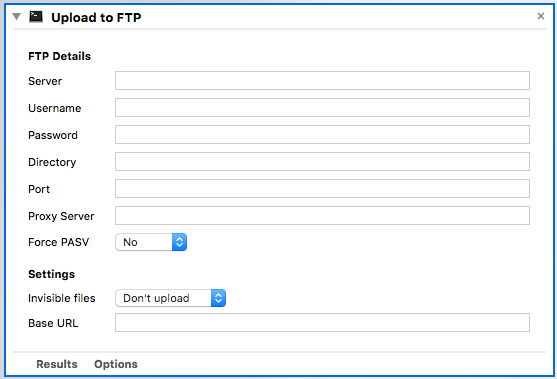Select the Password entry field
Image resolution: width=557 pixels, height=379 pixels.
tap(322, 135)
